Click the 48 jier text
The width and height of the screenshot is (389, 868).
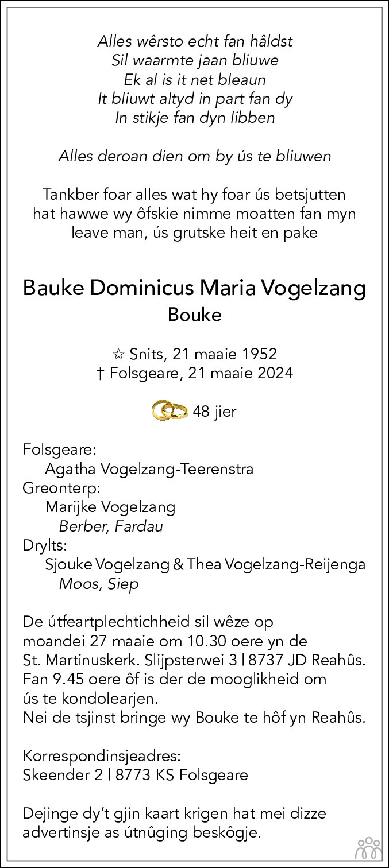215,412
